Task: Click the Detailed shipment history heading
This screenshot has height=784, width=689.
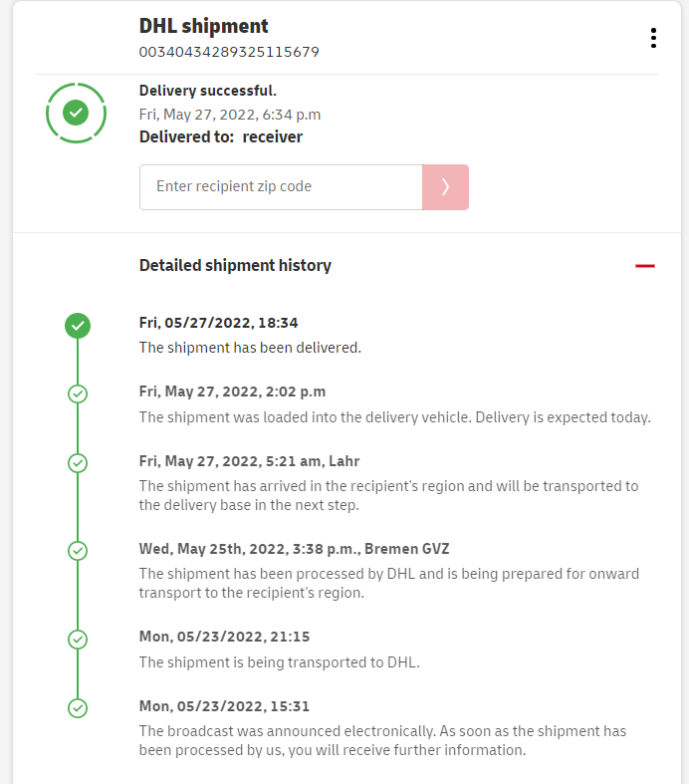Action: click(x=235, y=266)
